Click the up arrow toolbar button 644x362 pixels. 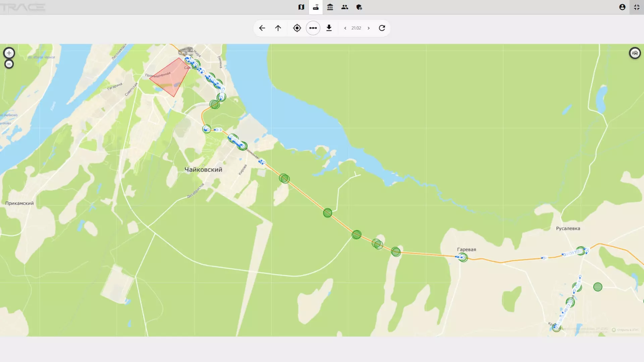(x=278, y=28)
